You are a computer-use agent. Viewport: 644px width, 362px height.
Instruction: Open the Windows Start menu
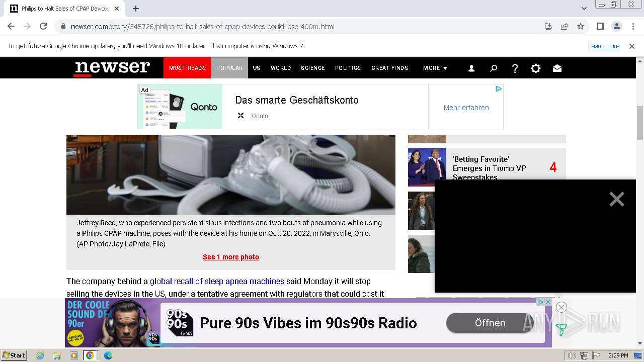point(14,355)
